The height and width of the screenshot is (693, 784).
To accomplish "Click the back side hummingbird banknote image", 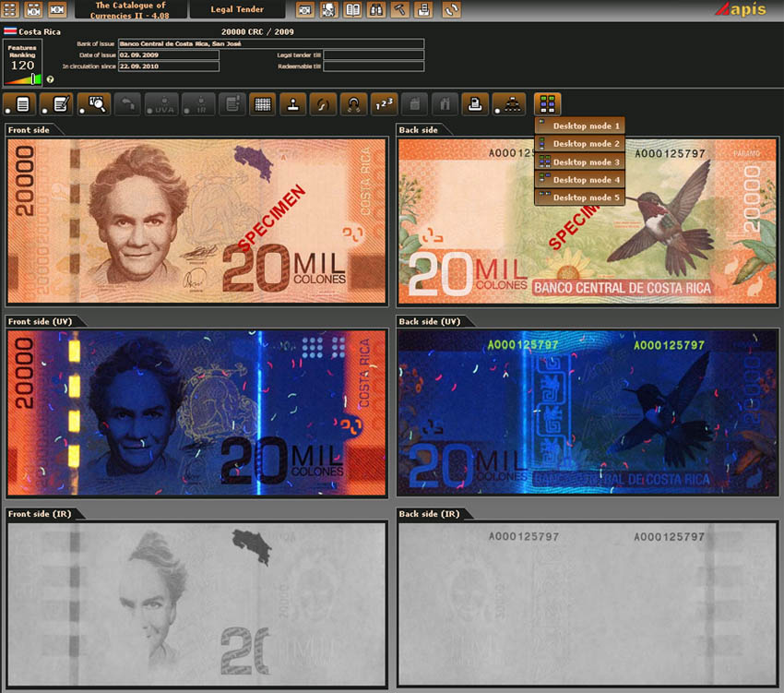I will 588,221.
